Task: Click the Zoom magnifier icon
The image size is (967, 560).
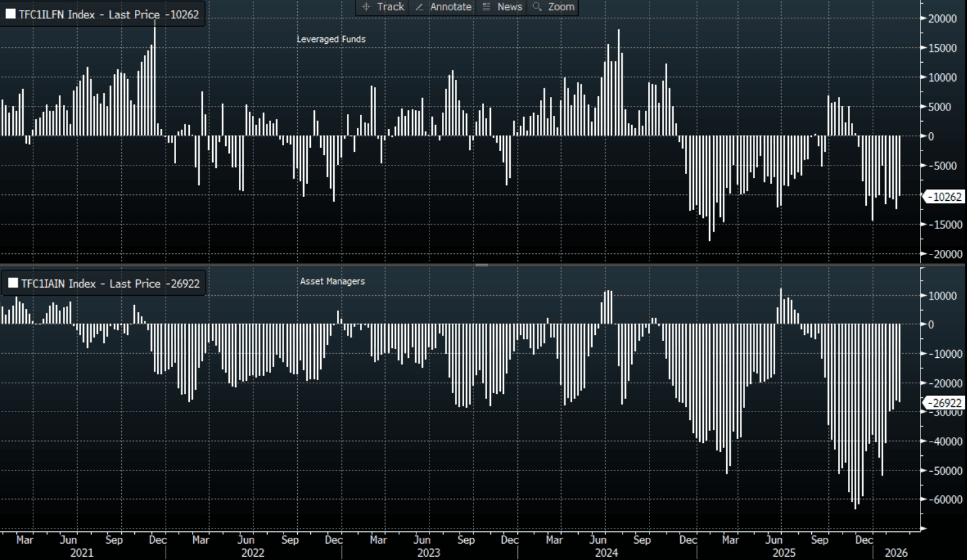Action: [x=538, y=7]
